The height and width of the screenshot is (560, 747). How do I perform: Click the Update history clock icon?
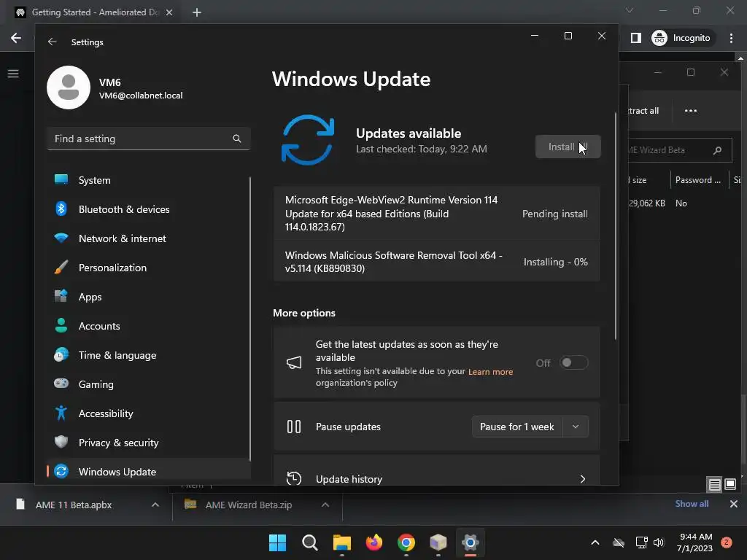(294, 478)
